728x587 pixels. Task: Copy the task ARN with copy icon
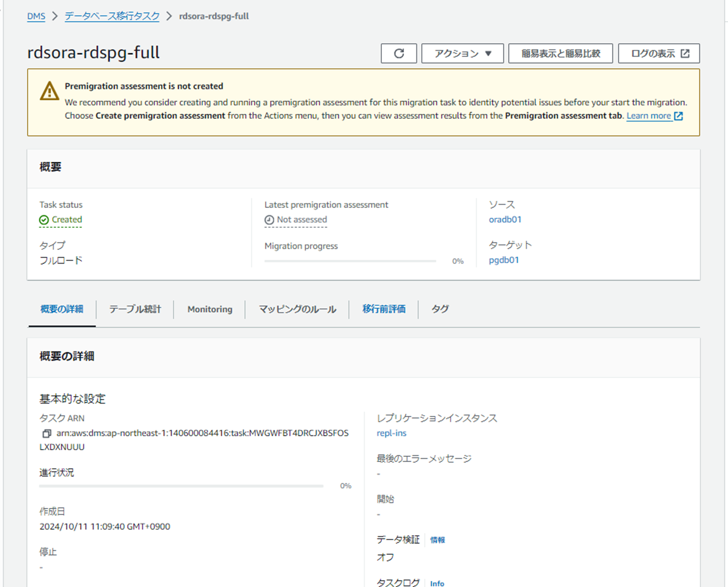tap(47, 433)
